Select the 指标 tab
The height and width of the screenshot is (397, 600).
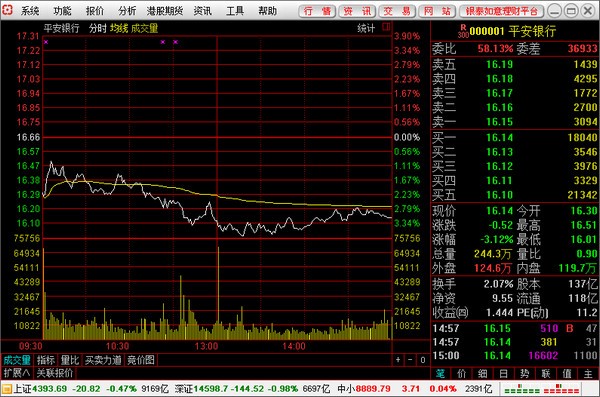pos(46,360)
